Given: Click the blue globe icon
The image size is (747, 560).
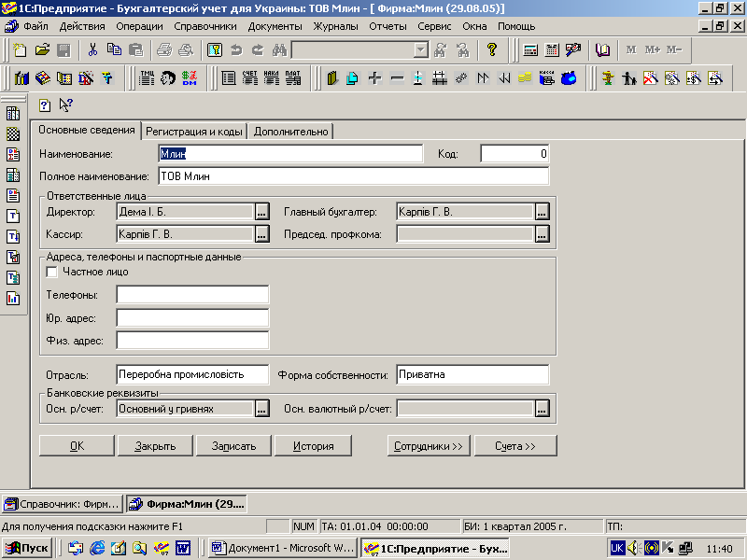Looking at the screenshot, I should pyautogui.click(x=569, y=77).
